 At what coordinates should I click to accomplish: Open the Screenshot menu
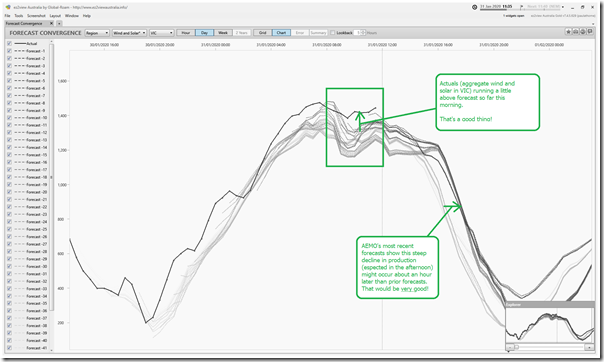[36, 16]
